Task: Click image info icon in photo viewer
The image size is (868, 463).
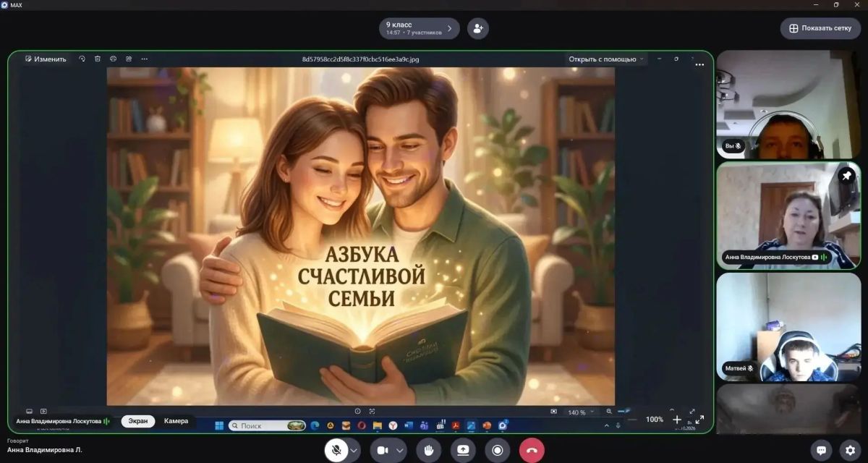Action: [357, 412]
